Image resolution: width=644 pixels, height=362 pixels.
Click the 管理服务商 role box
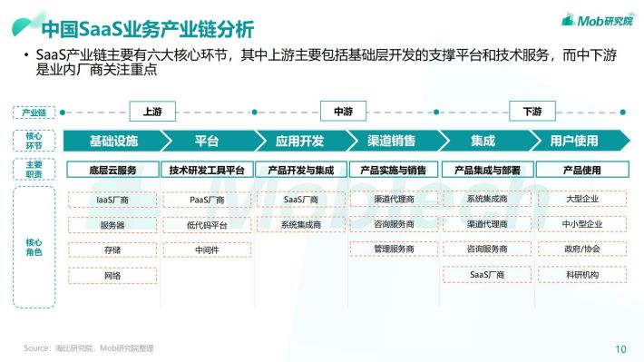(394, 249)
